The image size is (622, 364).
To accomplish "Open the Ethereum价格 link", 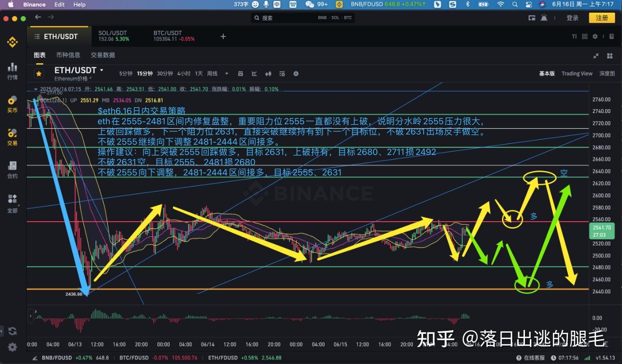I will pos(73,78).
